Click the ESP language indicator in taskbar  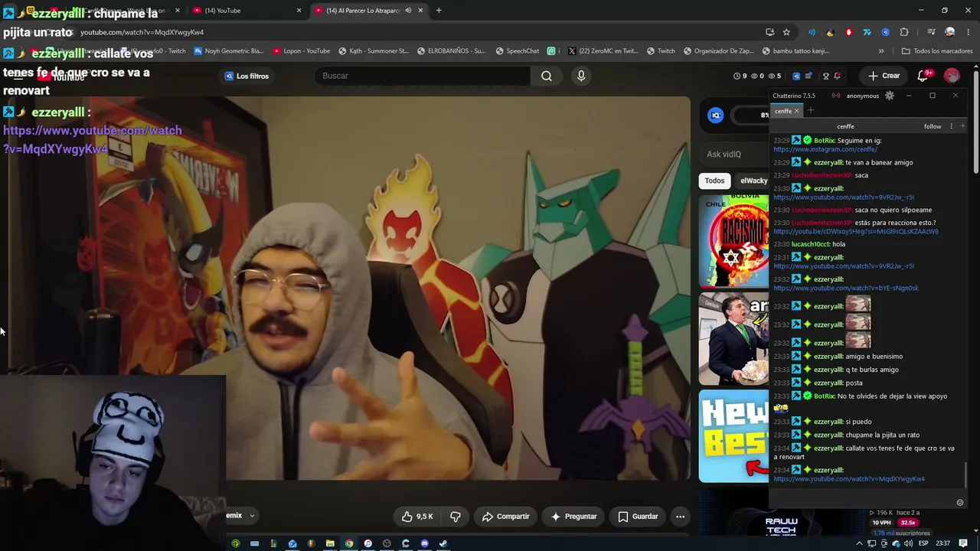(x=923, y=543)
